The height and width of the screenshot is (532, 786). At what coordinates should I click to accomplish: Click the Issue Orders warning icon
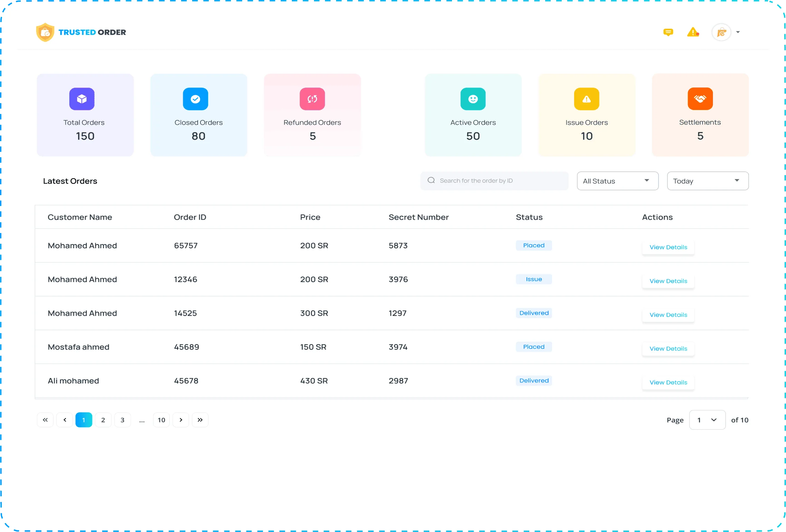point(587,99)
